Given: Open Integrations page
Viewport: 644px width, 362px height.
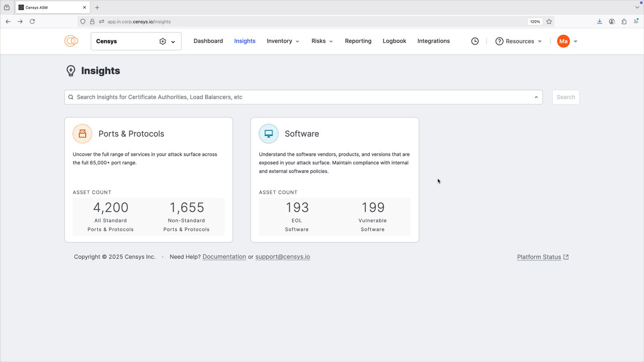Looking at the screenshot, I should coord(434,41).
